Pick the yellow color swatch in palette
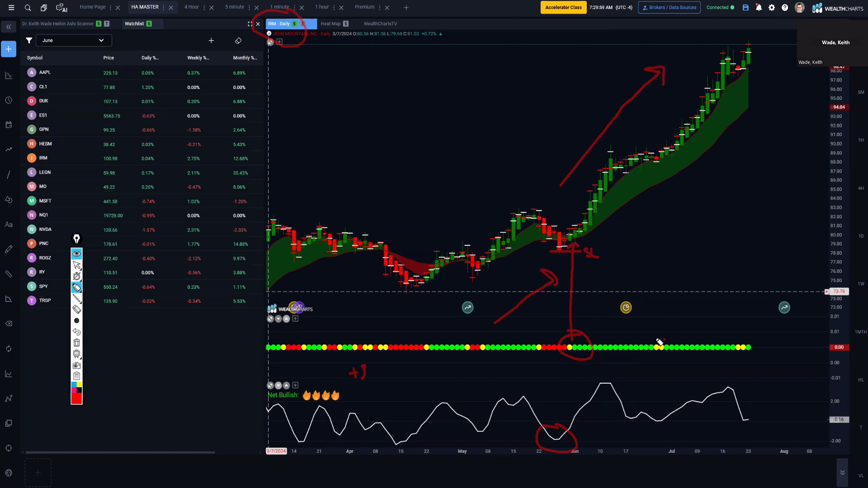Screen dimensions: 868x488 tap(79, 385)
